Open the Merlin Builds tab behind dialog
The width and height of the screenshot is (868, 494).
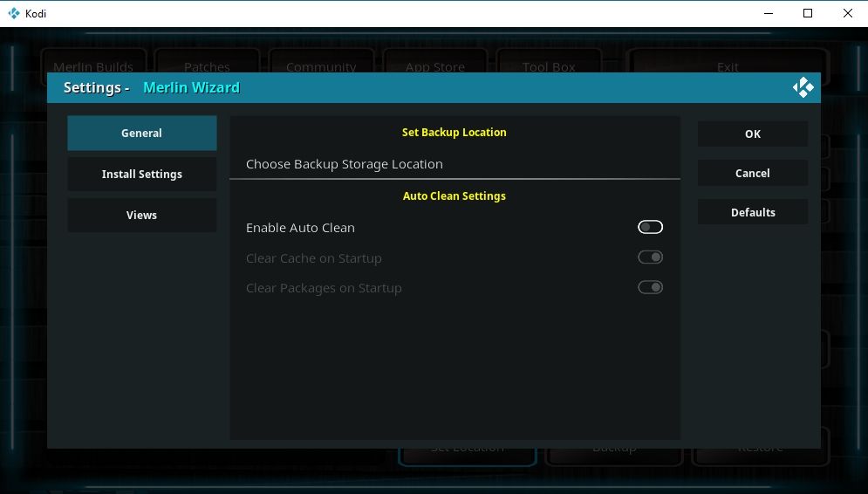pyautogui.click(x=93, y=65)
